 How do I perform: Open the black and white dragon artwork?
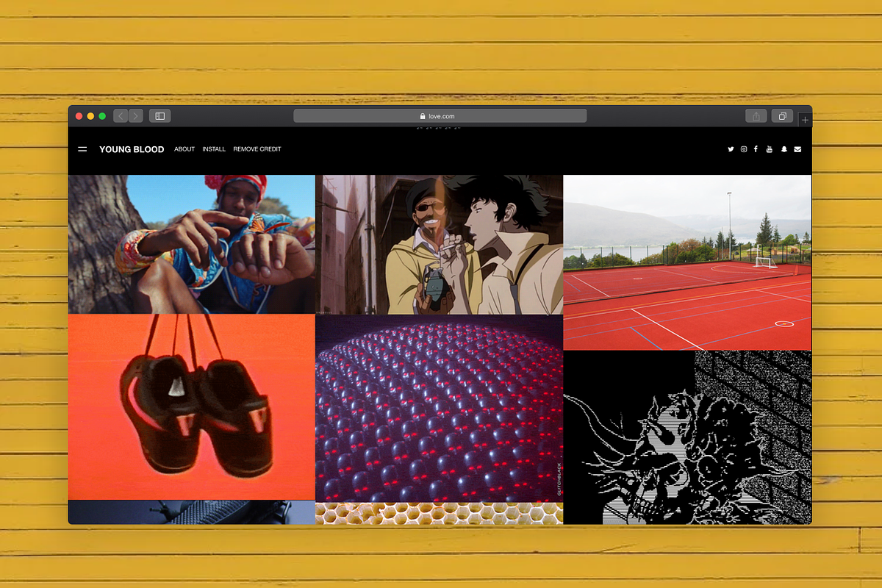pos(687,437)
